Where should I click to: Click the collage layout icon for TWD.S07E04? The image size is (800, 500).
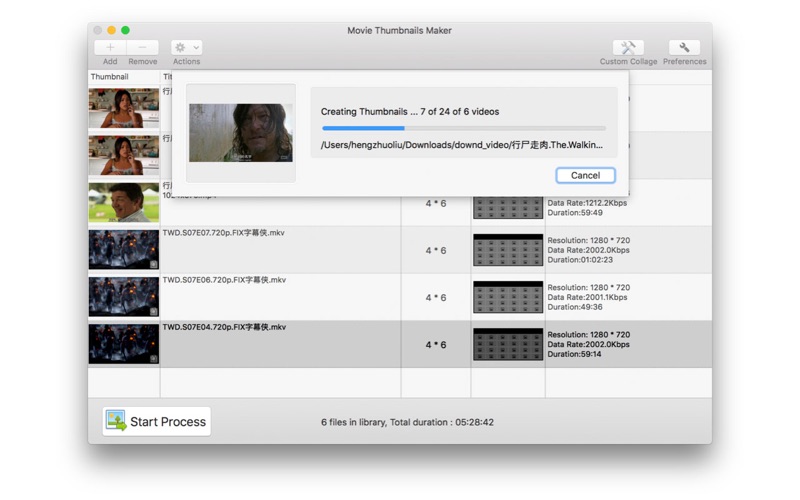coord(508,344)
